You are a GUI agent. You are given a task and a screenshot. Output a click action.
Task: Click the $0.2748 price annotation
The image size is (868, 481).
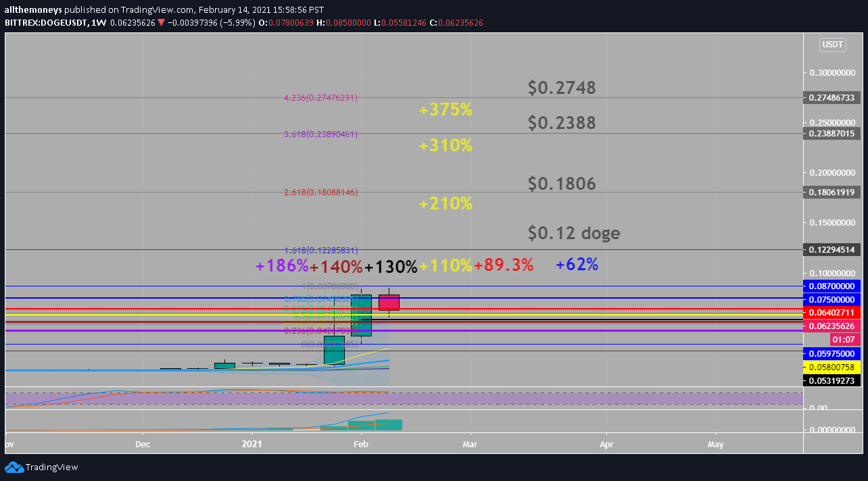[562, 88]
